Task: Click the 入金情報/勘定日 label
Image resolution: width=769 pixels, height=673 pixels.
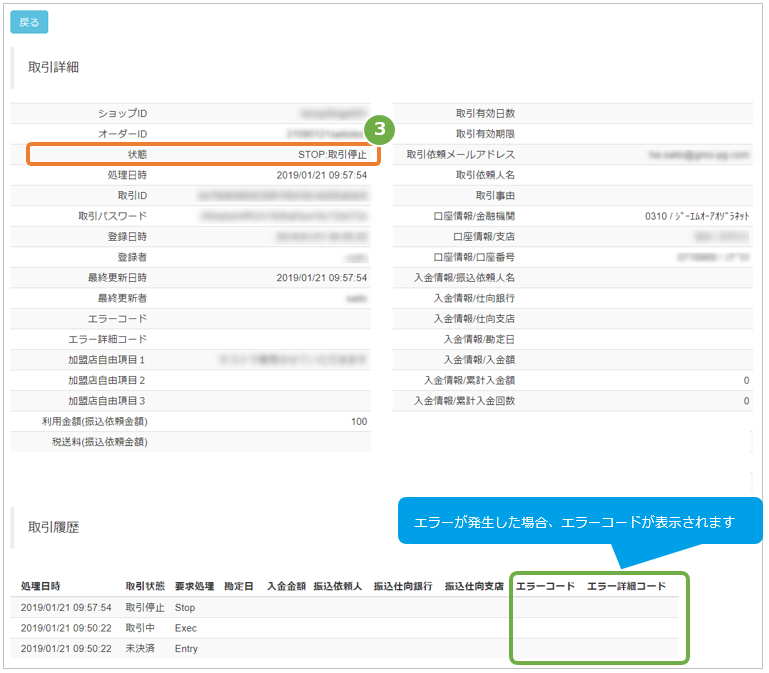Action: pos(479,340)
